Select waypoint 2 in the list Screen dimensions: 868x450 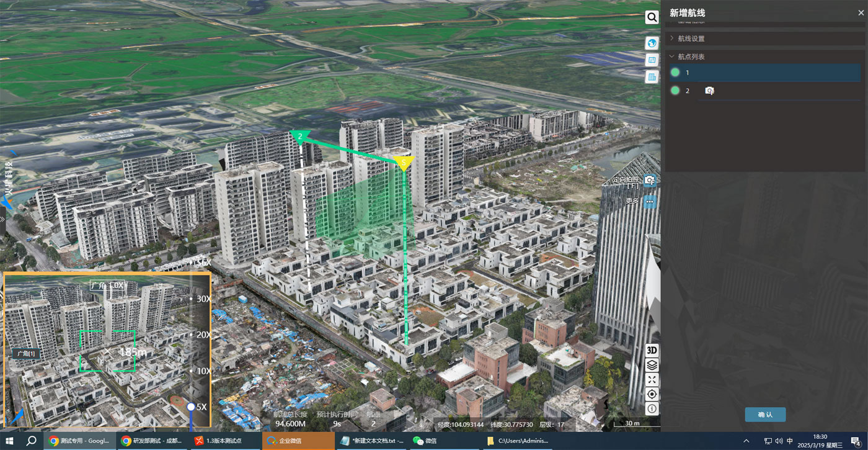tap(687, 91)
